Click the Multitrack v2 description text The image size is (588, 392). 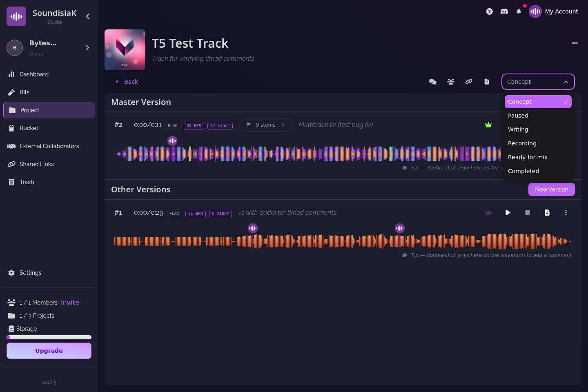click(x=336, y=125)
